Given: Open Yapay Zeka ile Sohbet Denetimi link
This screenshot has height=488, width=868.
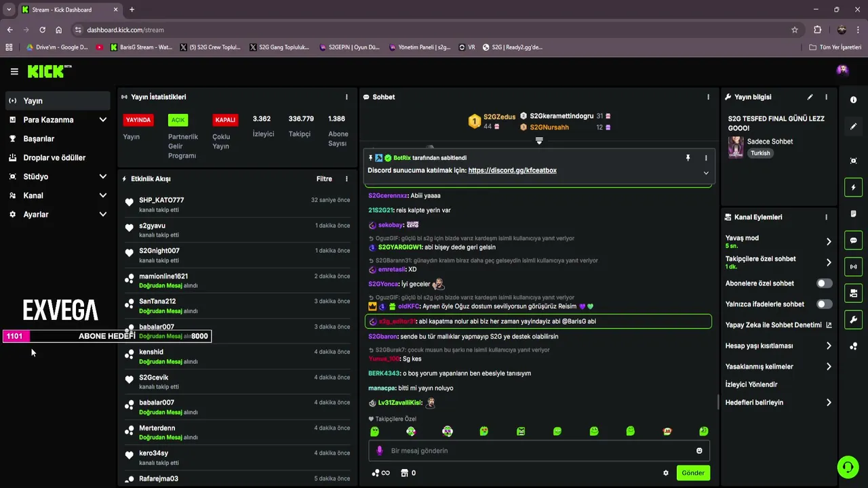Looking at the screenshot, I should point(778,325).
